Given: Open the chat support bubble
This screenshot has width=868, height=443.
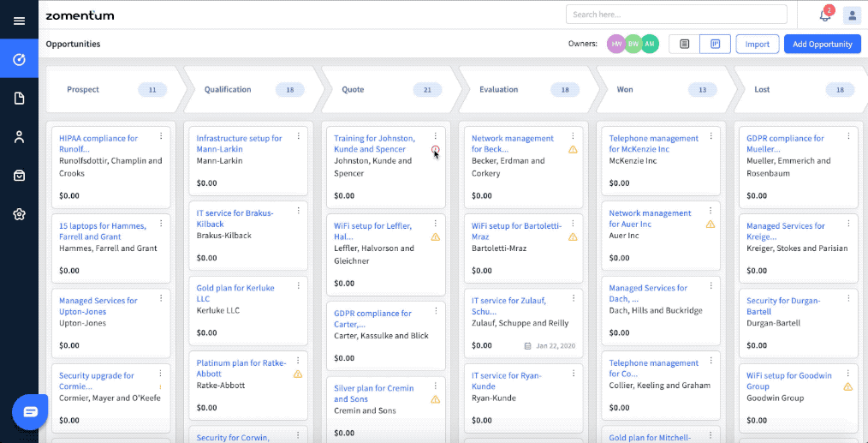Looking at the screenshot, I should (x=31, y=412).
